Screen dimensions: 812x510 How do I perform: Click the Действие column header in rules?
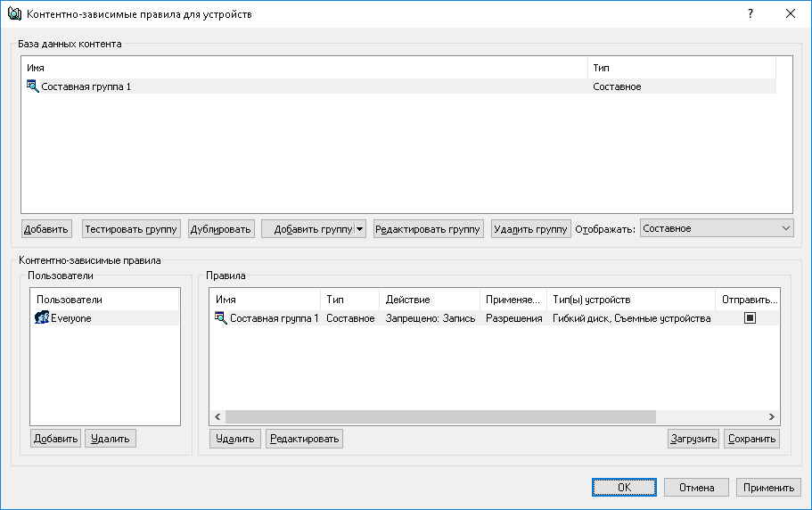click(430, 300)
